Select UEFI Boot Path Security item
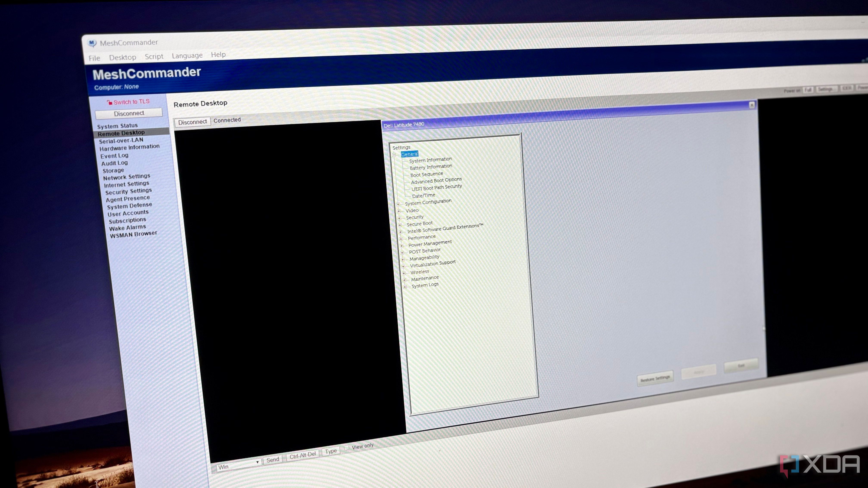Image resolution: width=868 pixels, height=488 pixels. 437,188
